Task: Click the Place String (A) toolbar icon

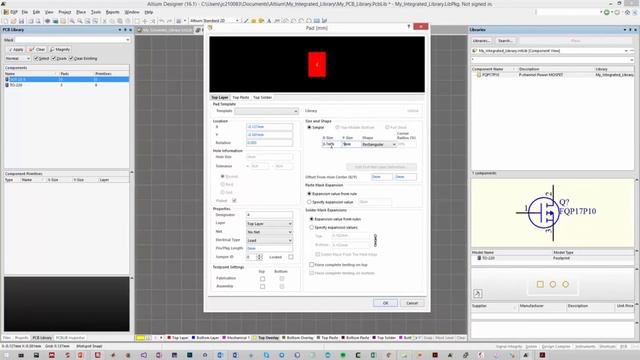Action: point(269,21)
